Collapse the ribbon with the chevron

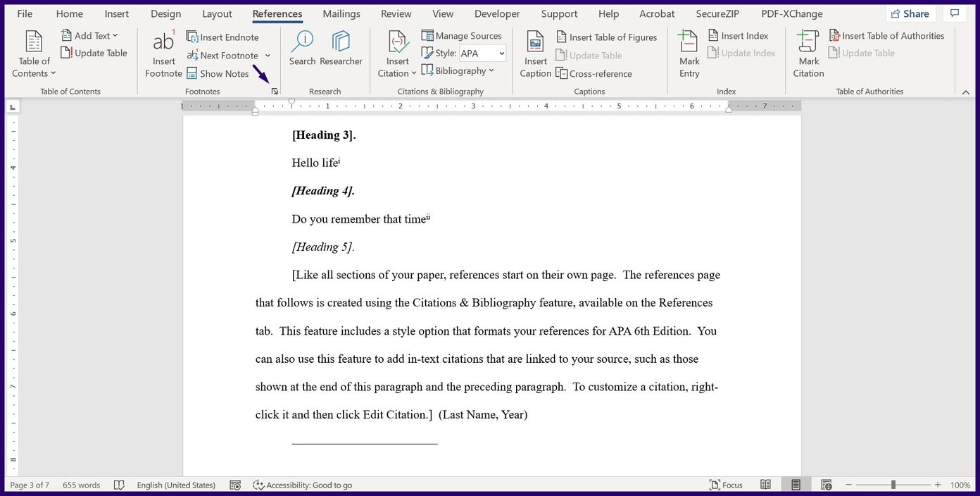pyautogui.click(x=966, y=92)
